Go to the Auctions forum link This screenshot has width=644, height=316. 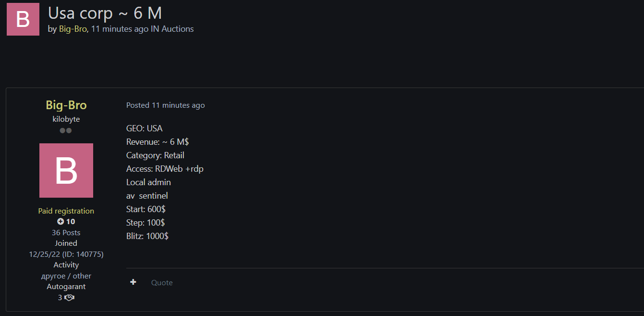tap(178, 29)
